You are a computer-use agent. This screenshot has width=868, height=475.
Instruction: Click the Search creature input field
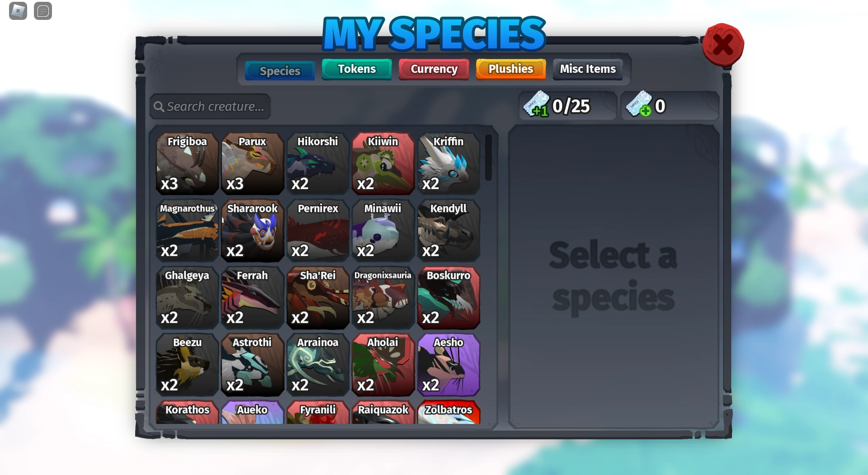(210, 107)
